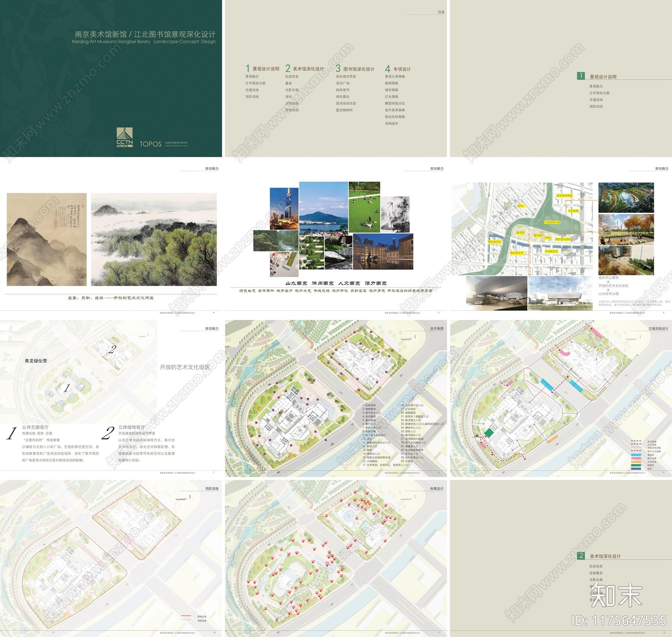
Task: Open contents section 2 美术馆深化设计
Action: click(304, 68)
